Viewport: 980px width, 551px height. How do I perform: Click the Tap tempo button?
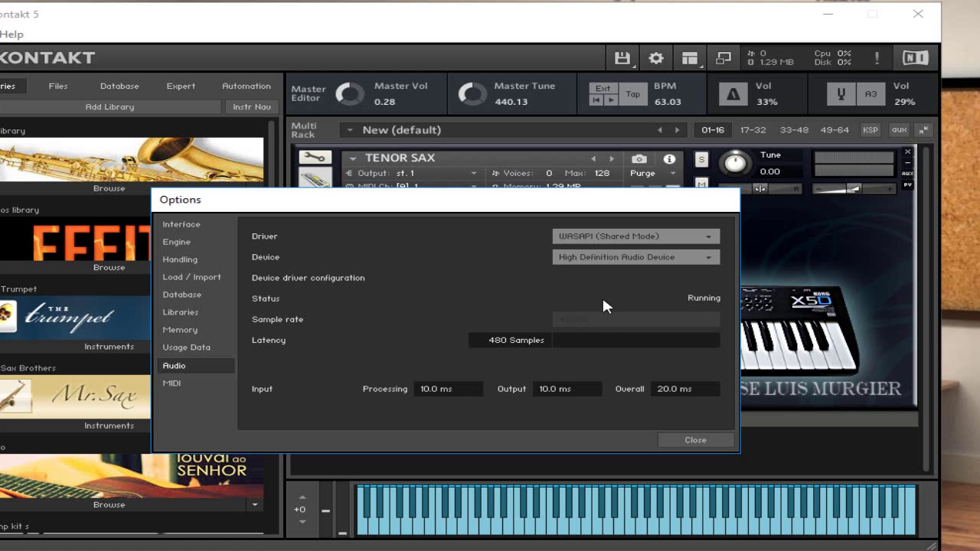click(633, 94)
